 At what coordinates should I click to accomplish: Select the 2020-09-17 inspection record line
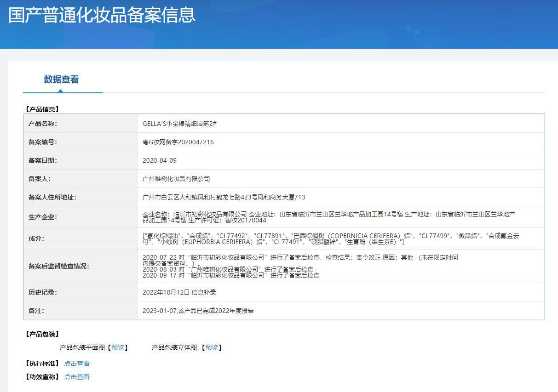(231, 275)
